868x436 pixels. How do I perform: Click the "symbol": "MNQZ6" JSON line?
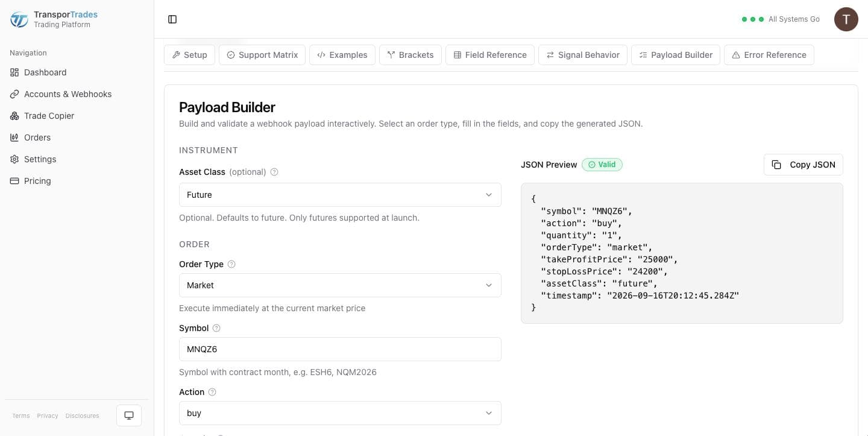[x=587, y=211]
